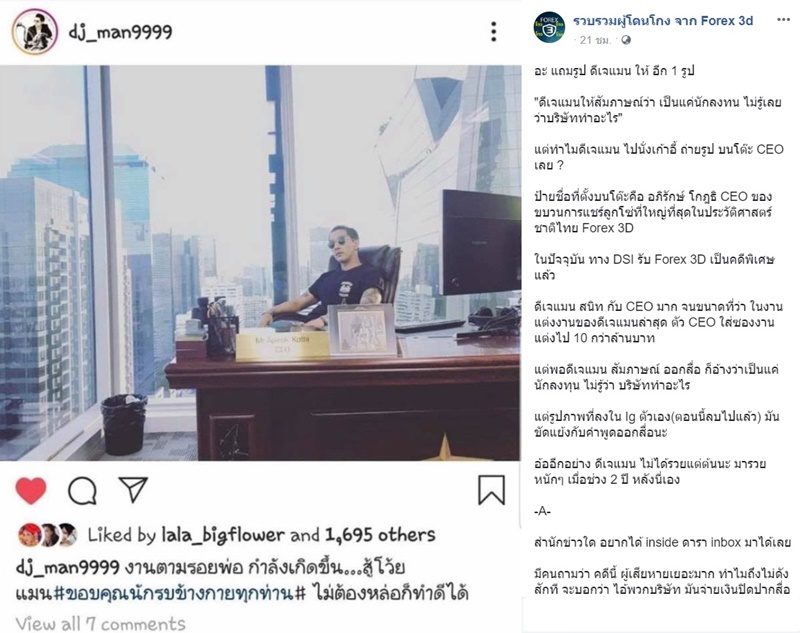800x633 pixels.
Task: Tap the paper plane share icon
Action: pyautogui.click(x=133, y=490)
